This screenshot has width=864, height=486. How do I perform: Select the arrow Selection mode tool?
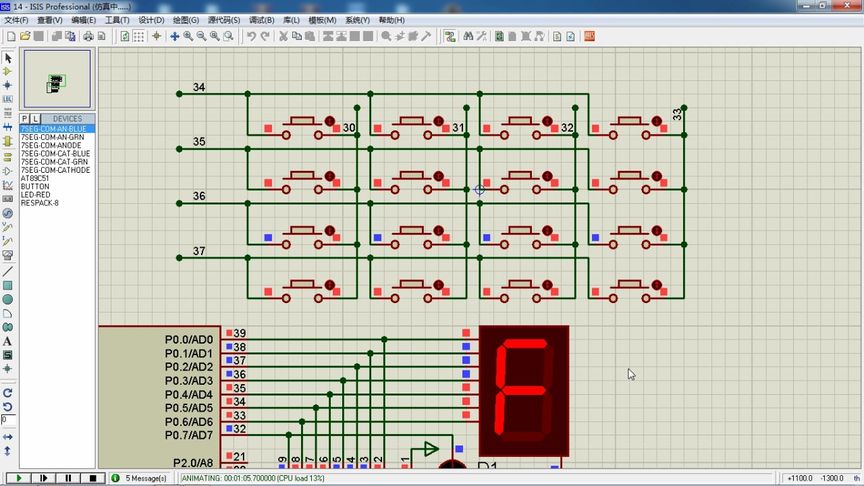[x=8, y=58]
